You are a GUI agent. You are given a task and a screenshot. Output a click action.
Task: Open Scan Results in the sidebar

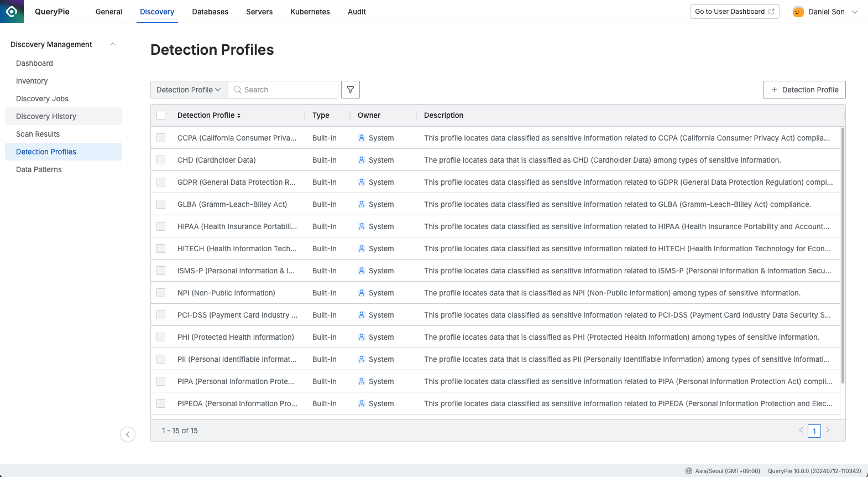point(38,134)
